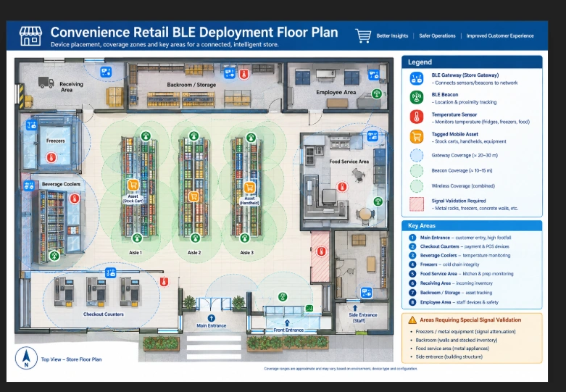Click the beacon above the Aisle 1 label
Screen dimensions: 566x392
[x=137, y=238]
